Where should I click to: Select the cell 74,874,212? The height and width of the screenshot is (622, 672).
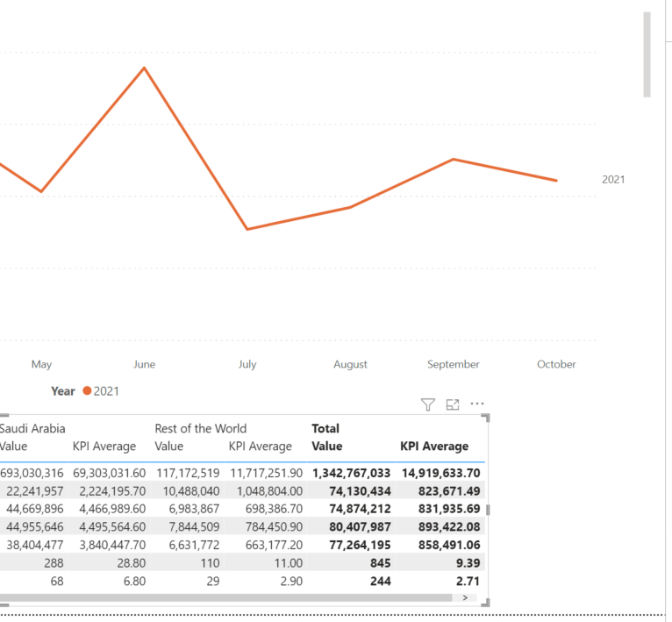pyautogui.click(x=360, y=509)
